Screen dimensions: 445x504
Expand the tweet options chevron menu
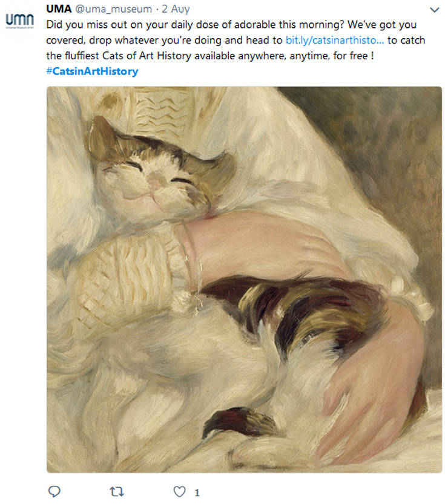pyautogui.click(x=433, y=10)
